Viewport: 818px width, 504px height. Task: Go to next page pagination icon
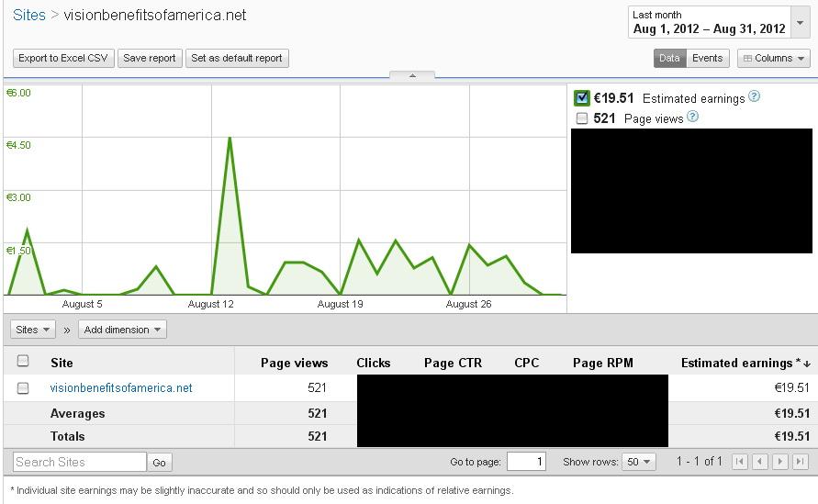coord(780,462)
